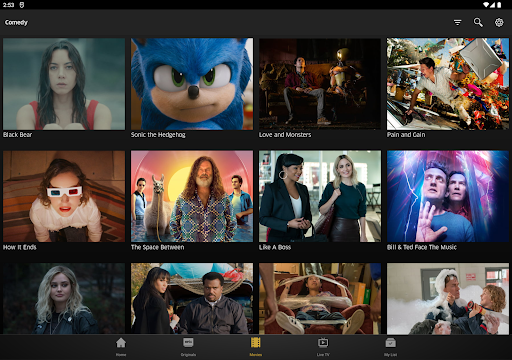Tap the cellular signal icon in status bar
Screen dimensions: 512x360
pos(492,5)
